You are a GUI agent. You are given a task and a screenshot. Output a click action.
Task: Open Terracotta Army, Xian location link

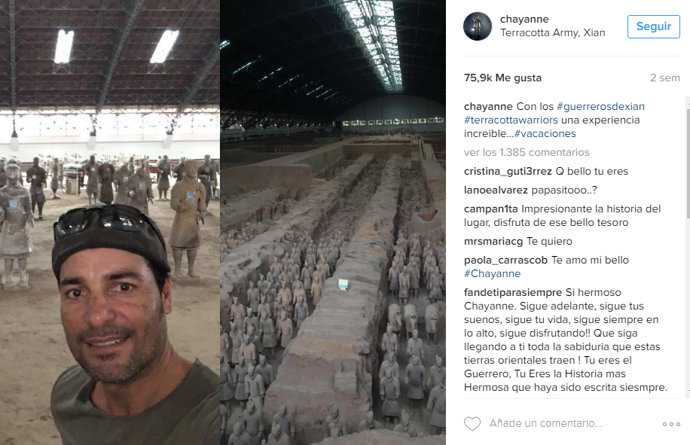click(552, 33)
